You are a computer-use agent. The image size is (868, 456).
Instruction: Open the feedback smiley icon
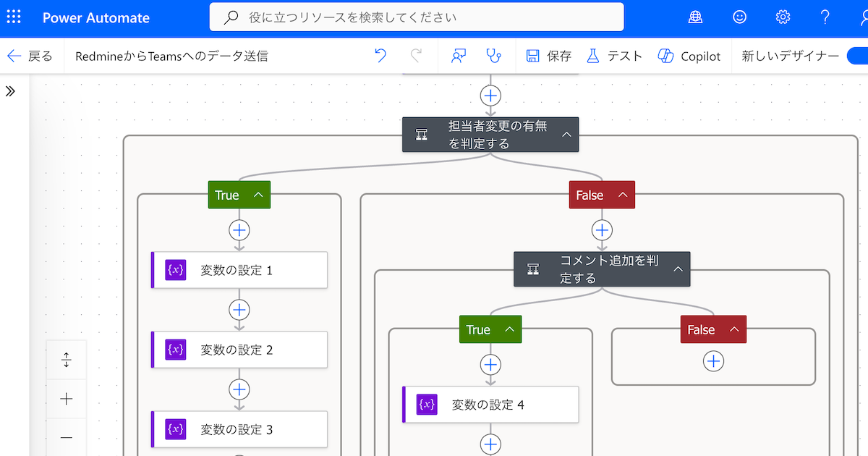[739, 17]
